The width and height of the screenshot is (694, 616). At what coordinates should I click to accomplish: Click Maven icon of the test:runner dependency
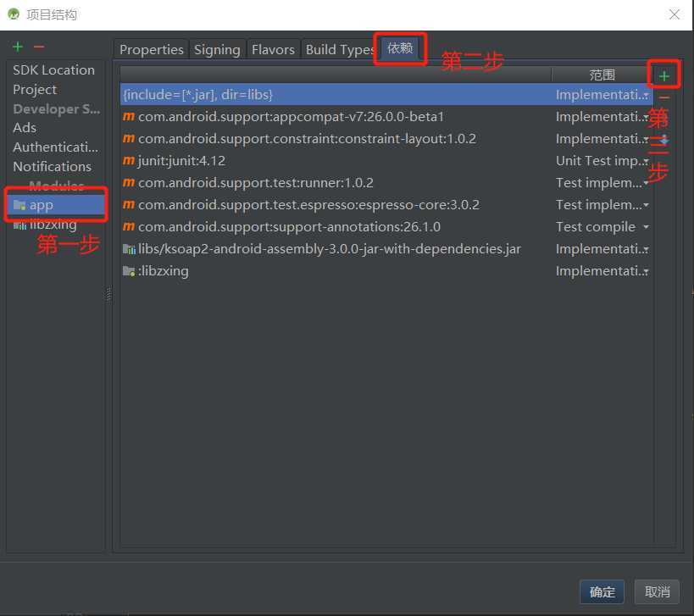128,182
